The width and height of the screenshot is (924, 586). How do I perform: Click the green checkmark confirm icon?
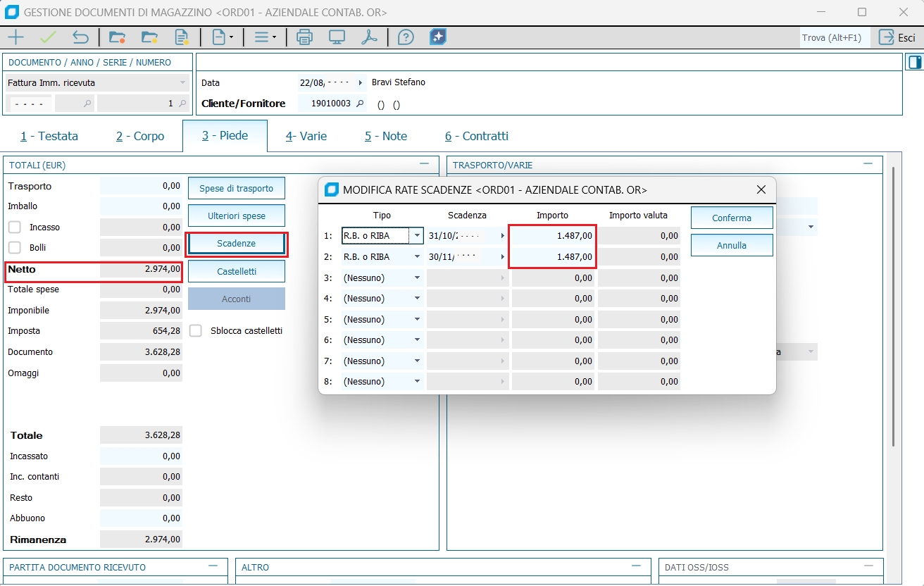pos(49,37)
